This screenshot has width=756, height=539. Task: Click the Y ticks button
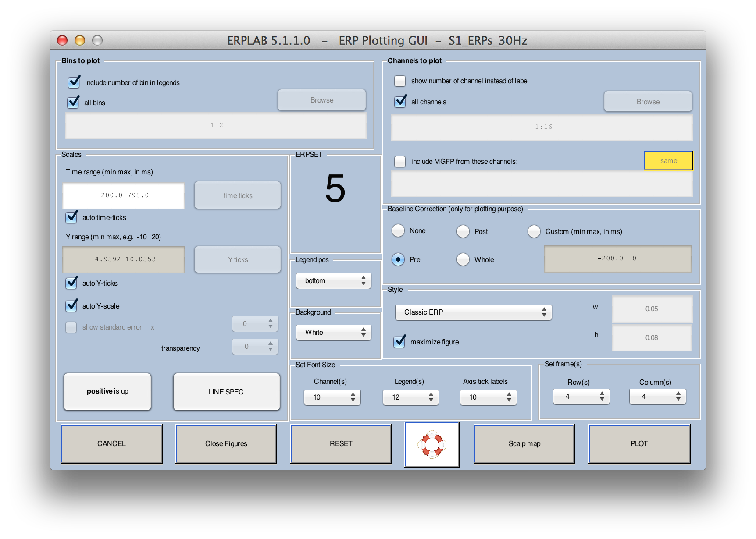(x=238, y=259)
